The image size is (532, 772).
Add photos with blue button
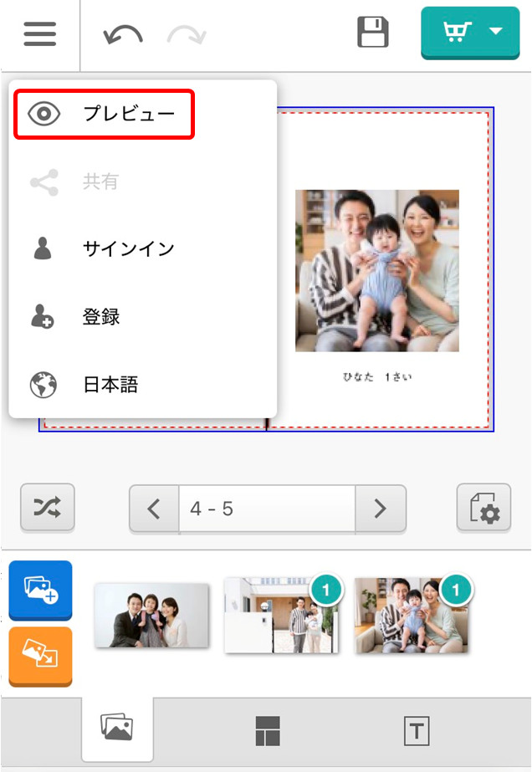click(x=40, y=590)
